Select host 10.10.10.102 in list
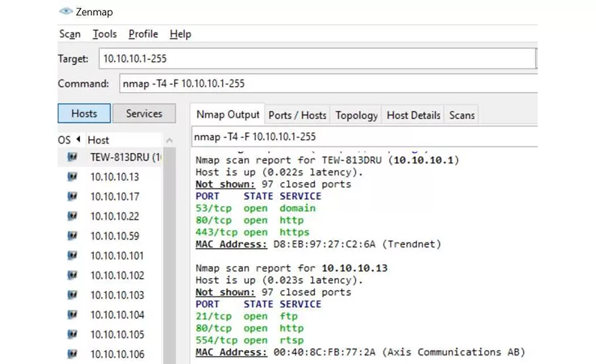Screen dimensions: 596x364 point(117,275)
